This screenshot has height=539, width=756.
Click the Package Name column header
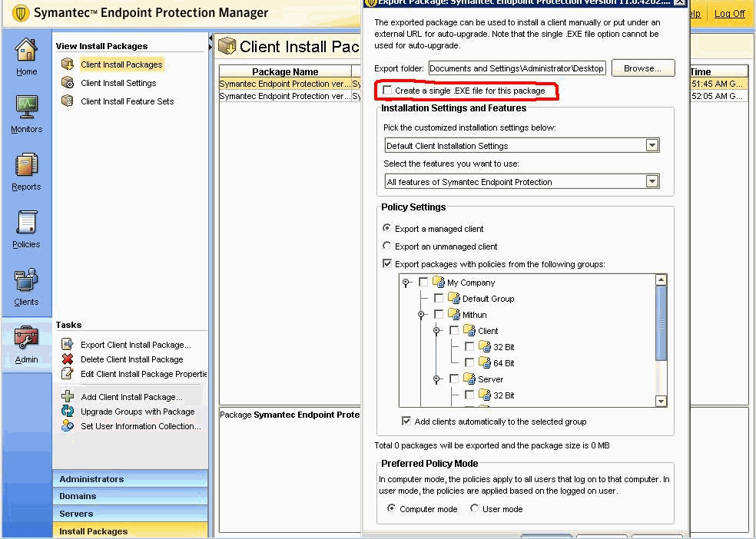pos(285,71)
